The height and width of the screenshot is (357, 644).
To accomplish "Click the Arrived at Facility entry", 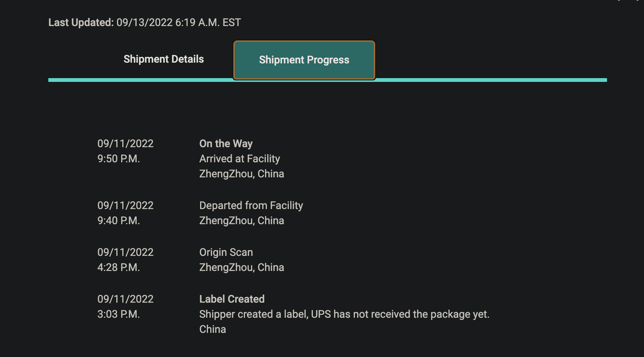I will [239, 159].
